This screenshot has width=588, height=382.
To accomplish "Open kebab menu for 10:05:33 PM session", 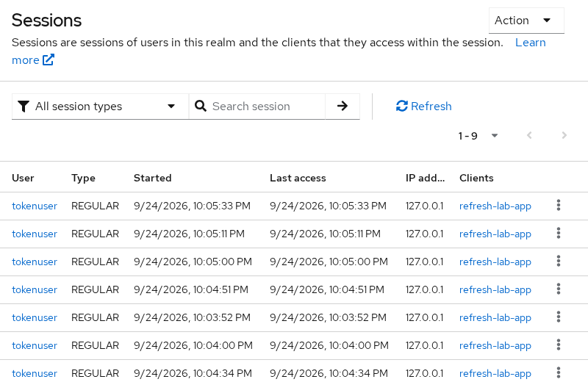I will tap(559, 206).
